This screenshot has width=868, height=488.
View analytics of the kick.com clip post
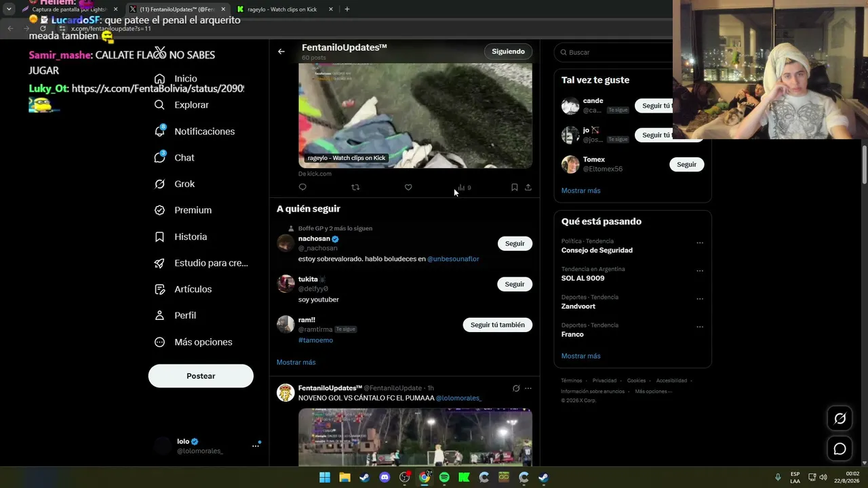[464, 188]
